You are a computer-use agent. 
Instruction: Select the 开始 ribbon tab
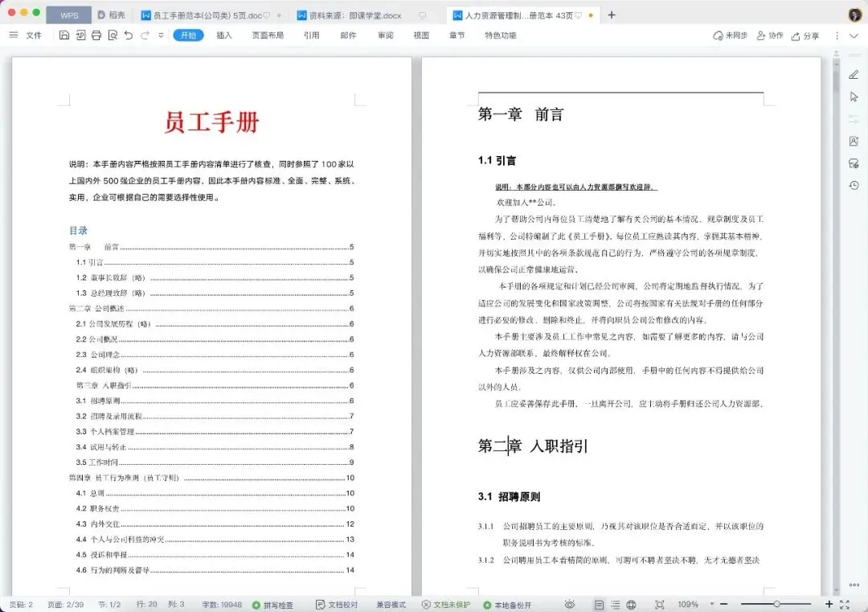(x=188, y=35)
